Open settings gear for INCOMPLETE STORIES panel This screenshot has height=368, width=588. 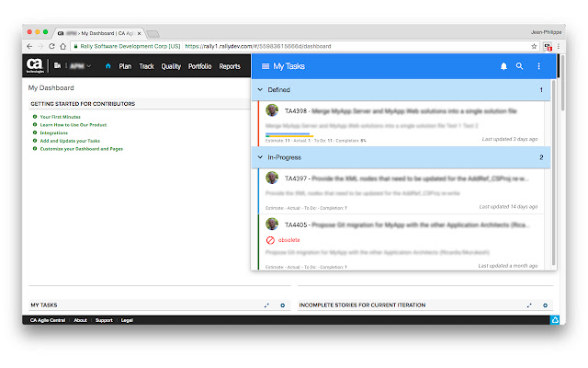coord(545,305)
